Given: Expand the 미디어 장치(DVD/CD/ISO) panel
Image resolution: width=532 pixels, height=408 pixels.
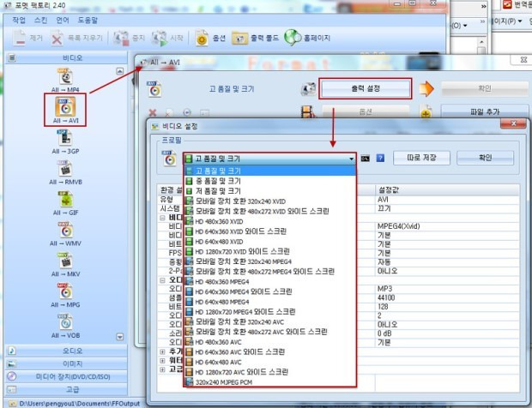Looking at the screenshot, I should (66, 376).
